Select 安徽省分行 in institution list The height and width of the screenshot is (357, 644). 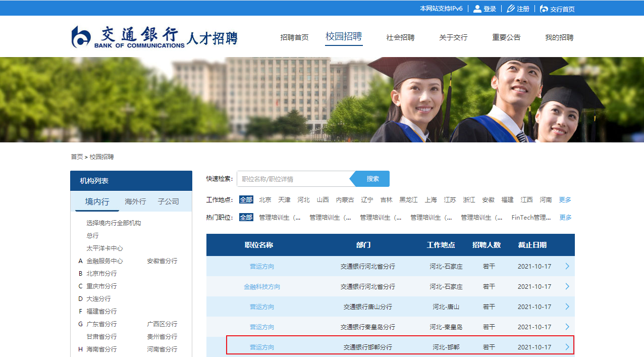click(162, 261)
